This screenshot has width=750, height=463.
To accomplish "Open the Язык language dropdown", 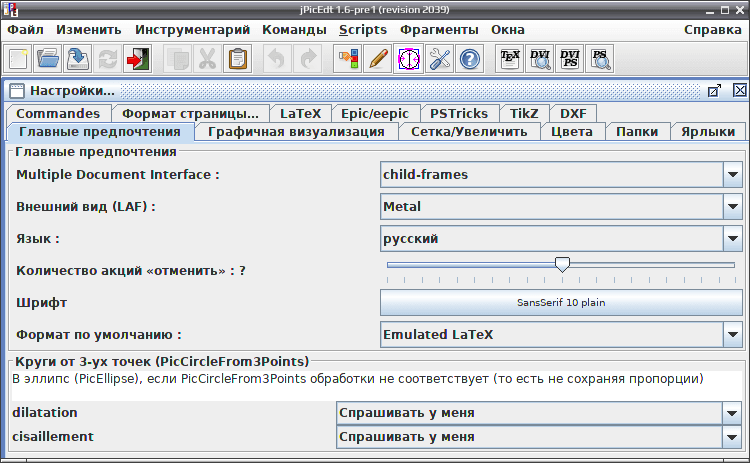I will [x=732, y=239].
